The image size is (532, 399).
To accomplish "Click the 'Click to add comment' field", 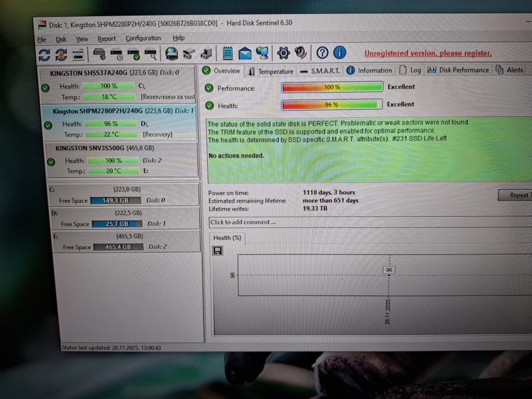I will 370,223.
